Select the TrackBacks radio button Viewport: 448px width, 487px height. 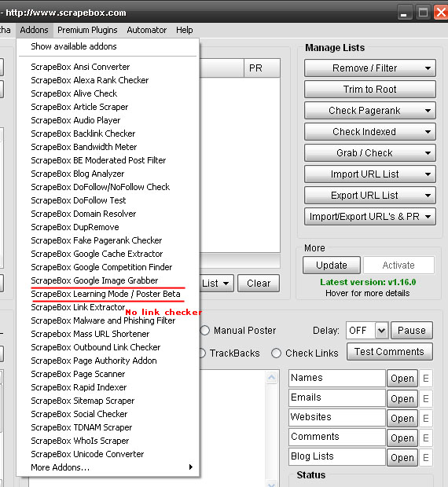click(x=203, y=353)
